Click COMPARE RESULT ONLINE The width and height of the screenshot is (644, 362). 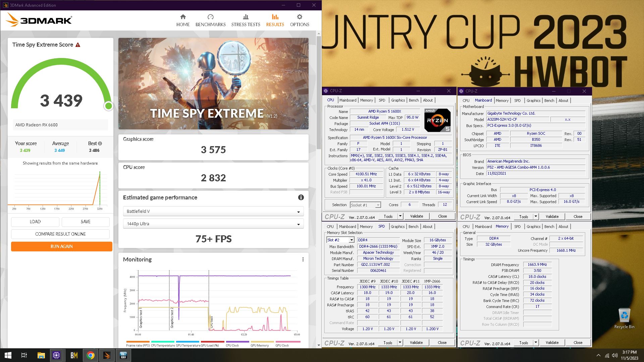(x=60, y=234)
